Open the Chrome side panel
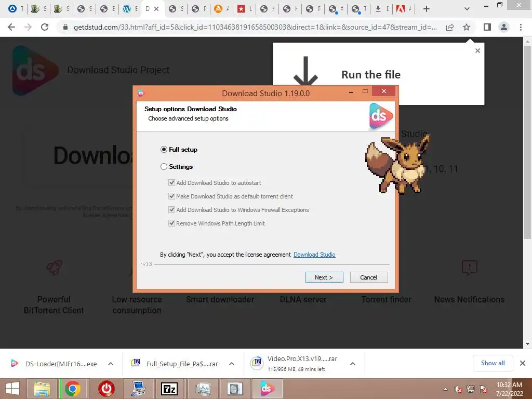The width and height of the screenshot is (532, 399). [487, 27]
